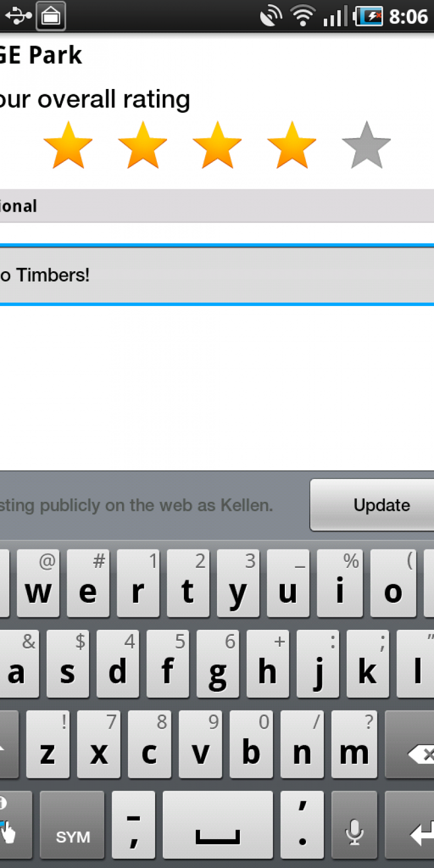Tap the USB connection status icon
434x868 pixels.
[x=18, y=16]
